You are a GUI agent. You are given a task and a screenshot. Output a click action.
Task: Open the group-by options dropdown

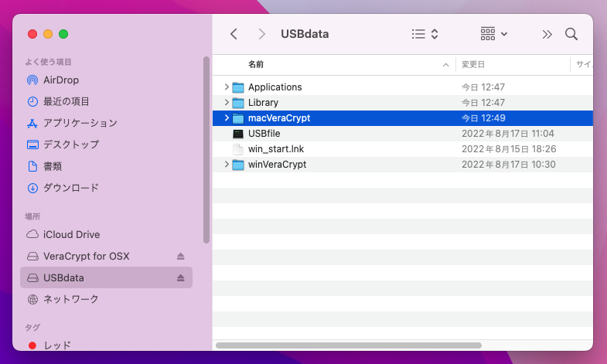[494, 34]
